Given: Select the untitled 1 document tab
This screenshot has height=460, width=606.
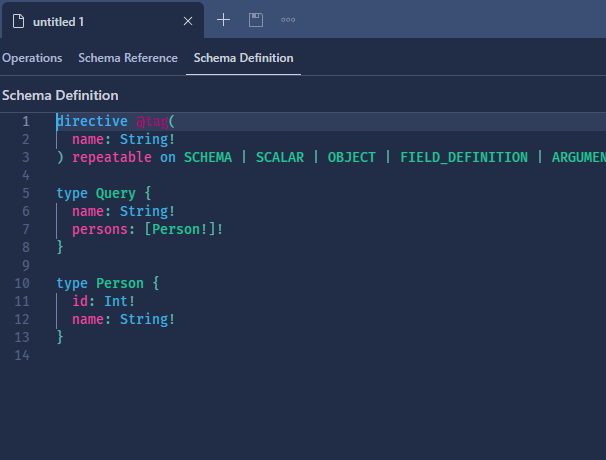Looking at the screenshot, I should pyautogui.click(x=102, y=20).
